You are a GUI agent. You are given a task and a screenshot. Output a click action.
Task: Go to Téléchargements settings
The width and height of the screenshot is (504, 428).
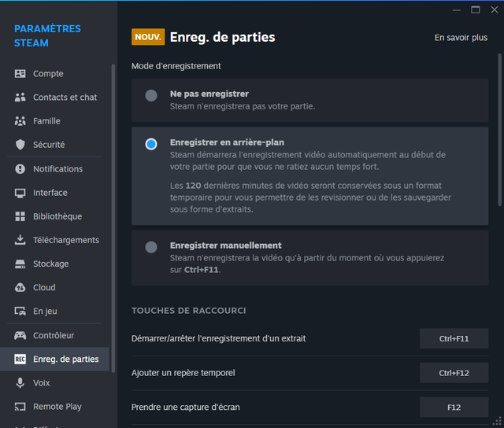click(x=54, y=240)
